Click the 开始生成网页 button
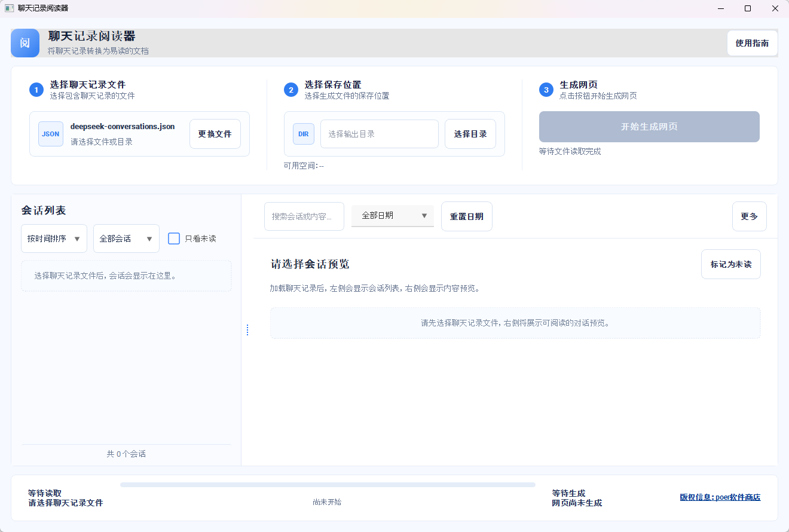Screen dimensions: 789x532 point(649,127)
